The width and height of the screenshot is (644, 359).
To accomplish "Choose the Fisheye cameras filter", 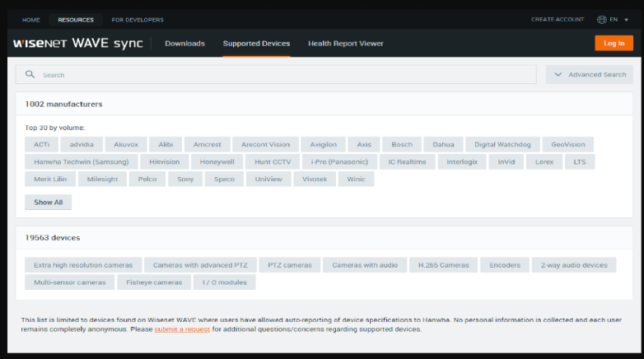I will point(154,282).
